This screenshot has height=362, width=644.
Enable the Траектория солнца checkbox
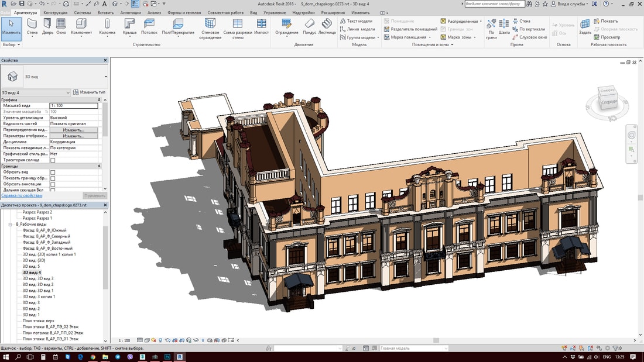point(53,160)
